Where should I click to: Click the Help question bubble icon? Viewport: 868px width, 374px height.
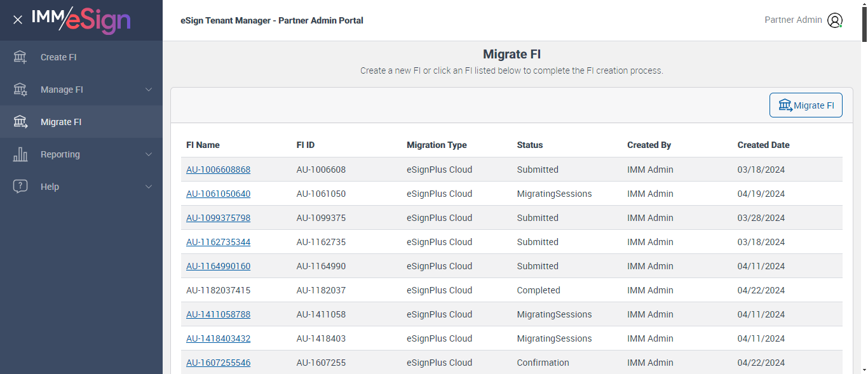point(20,187)
